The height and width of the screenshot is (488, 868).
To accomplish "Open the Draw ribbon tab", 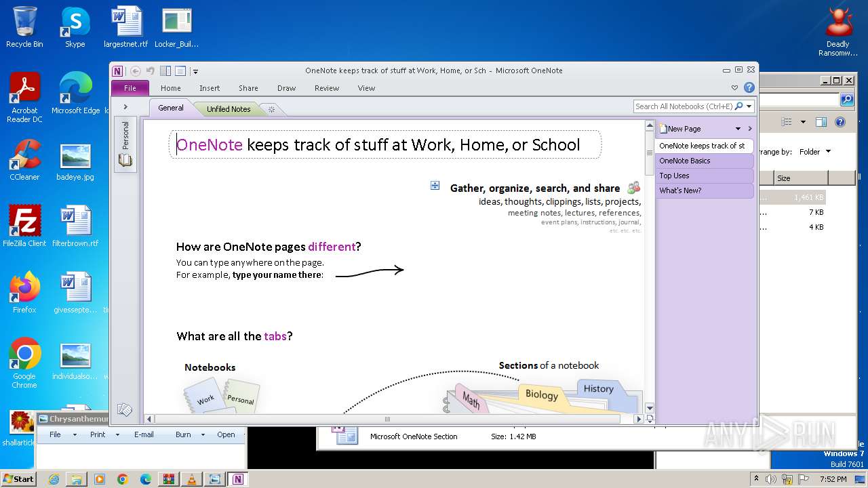I will click(287, 88).
